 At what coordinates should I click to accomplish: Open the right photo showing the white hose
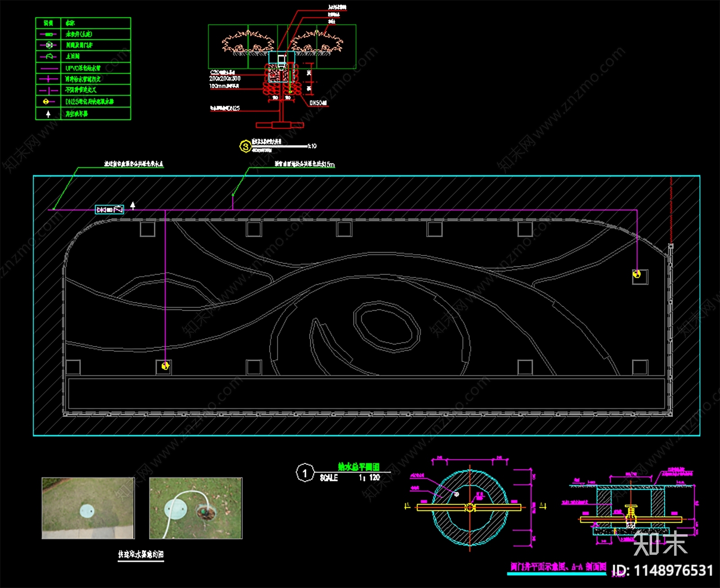(x=196, y=508)
